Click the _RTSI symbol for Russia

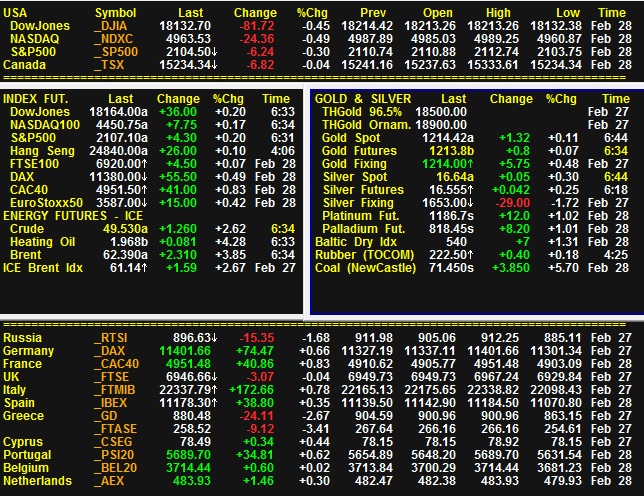click(111, 338)
